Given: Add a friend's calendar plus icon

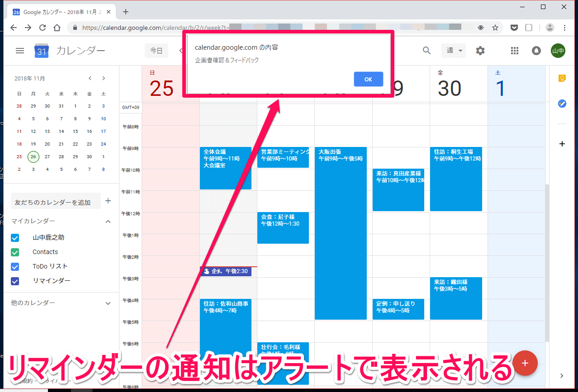Looking at the screenshot, I should 108,201.
